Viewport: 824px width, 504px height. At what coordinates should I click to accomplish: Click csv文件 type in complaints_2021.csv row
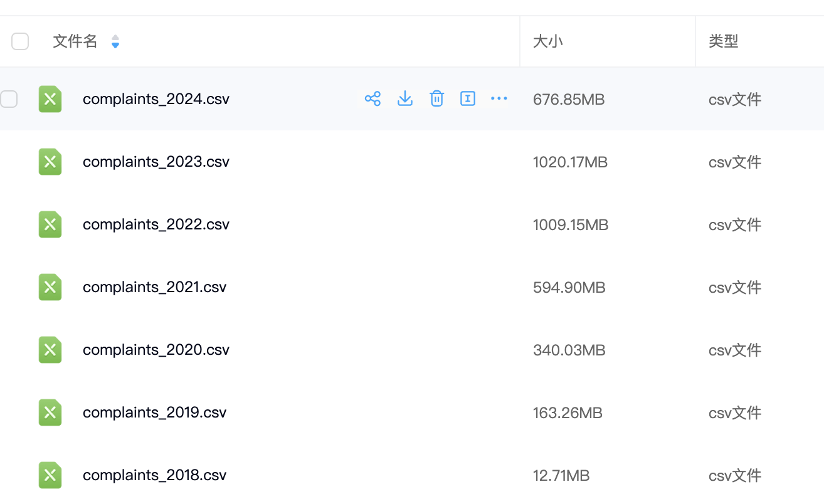tap(735, 288)
